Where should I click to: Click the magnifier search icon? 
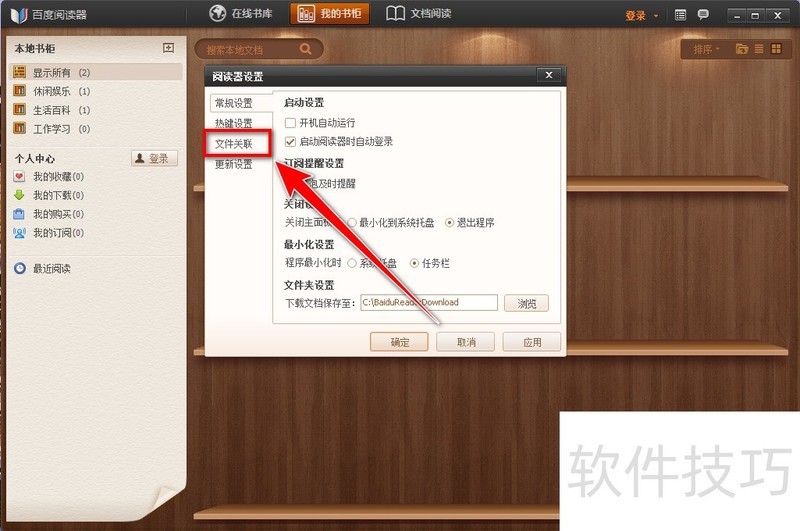(306, 49)
